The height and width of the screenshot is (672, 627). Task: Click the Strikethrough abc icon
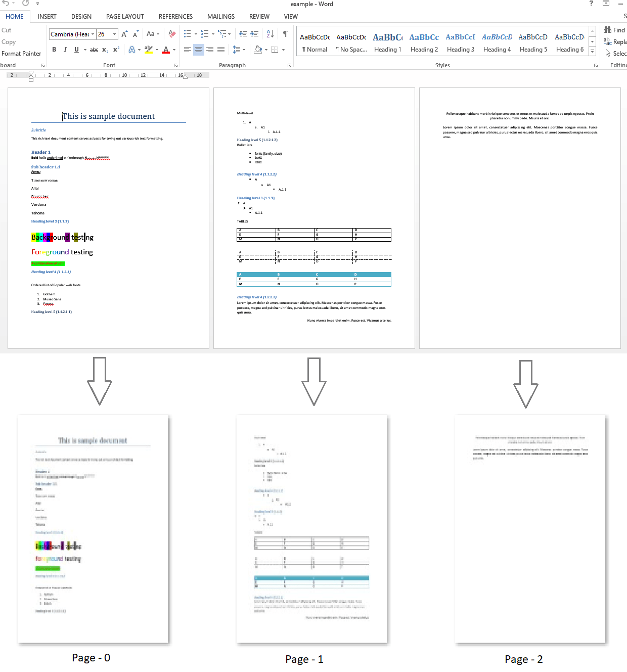coord(94,50)
